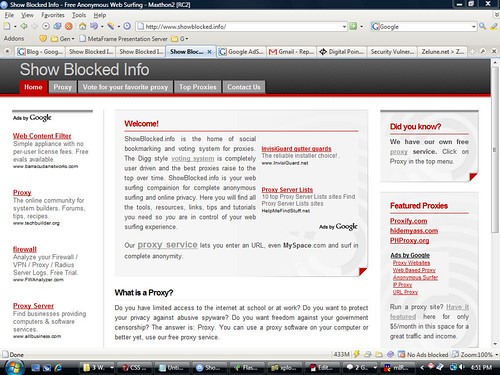Open the History clock icon
The width and height of the screenshot is (500, 375).
[x=127, y=26]
